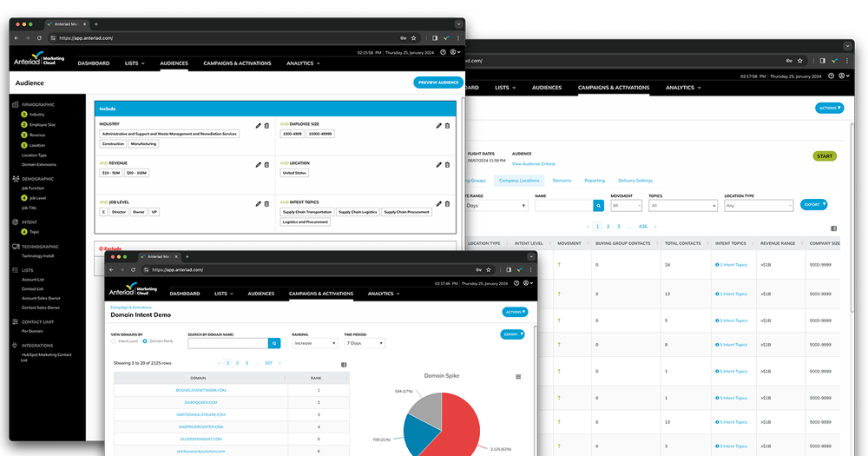The width and height of the screenshot is (868, 456).
Task: Click the Preview Audience button
Action: pos(437,83)
